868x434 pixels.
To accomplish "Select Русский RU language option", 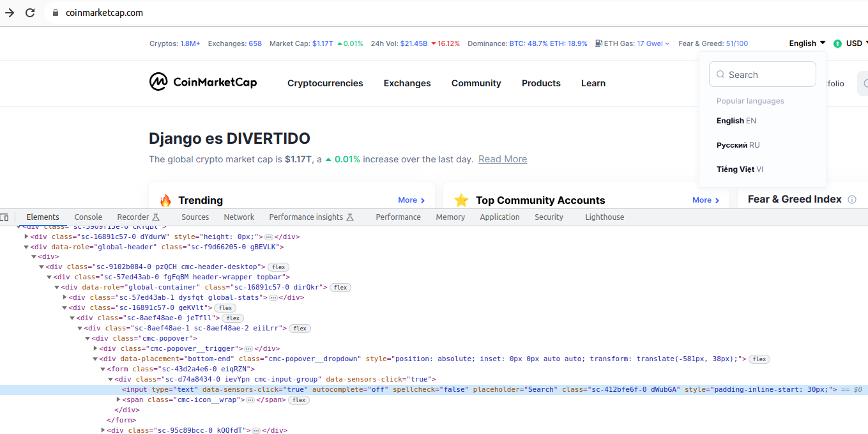I will pos(738,145).
